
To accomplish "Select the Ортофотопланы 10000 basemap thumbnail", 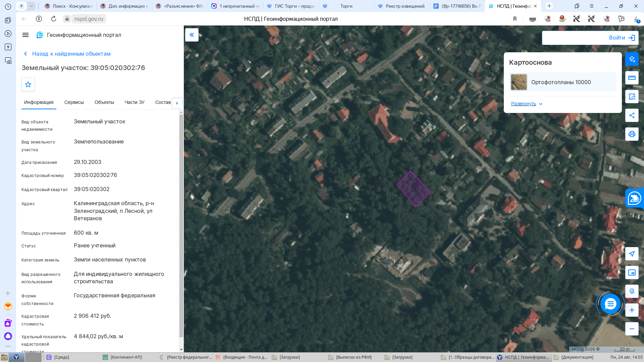I will 519,82.
